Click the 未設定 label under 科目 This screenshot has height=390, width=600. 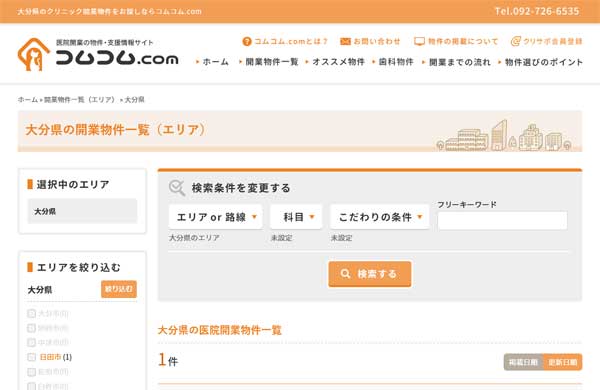(x=282, y=238)
